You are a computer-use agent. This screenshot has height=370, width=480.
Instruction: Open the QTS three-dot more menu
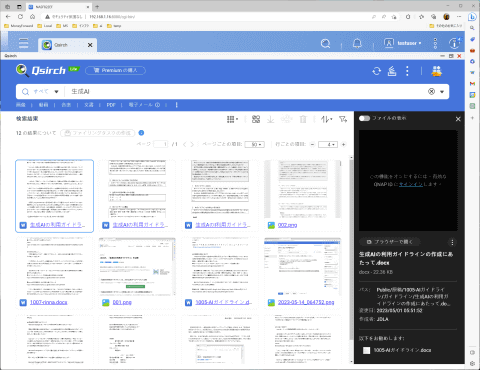click(435, 43)
